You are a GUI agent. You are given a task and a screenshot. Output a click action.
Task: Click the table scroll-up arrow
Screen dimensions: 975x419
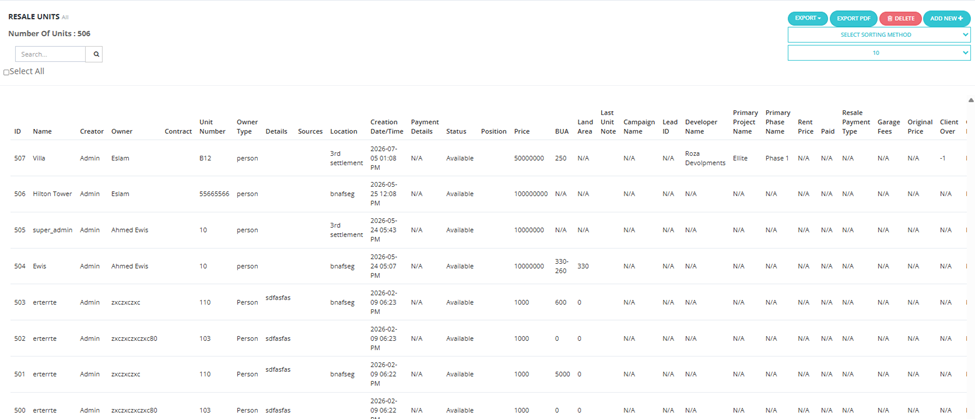click(x=971, y=100)
